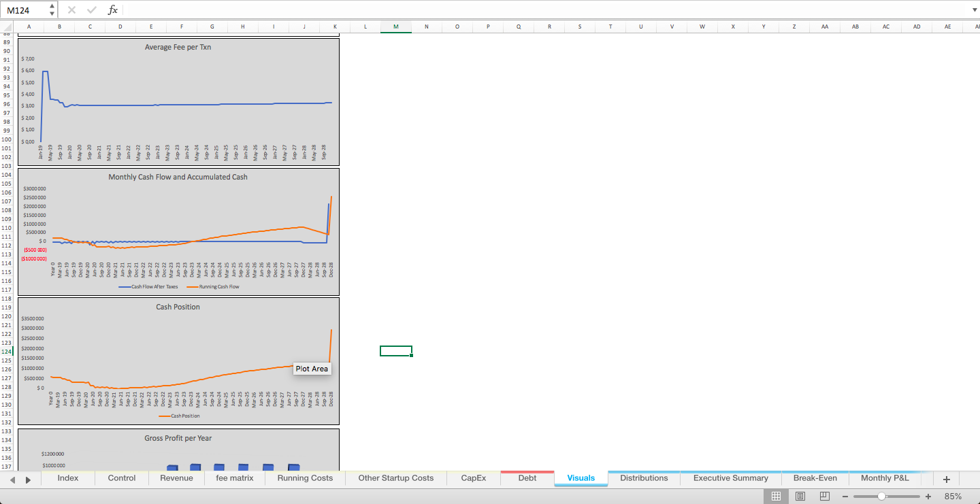
Task: Click the right sheet navigation arrow
Action: tap(27, 479)
